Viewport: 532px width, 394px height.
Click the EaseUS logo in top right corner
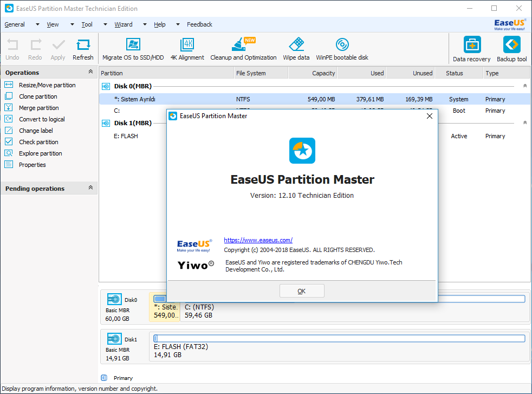[x=510, y=24]
